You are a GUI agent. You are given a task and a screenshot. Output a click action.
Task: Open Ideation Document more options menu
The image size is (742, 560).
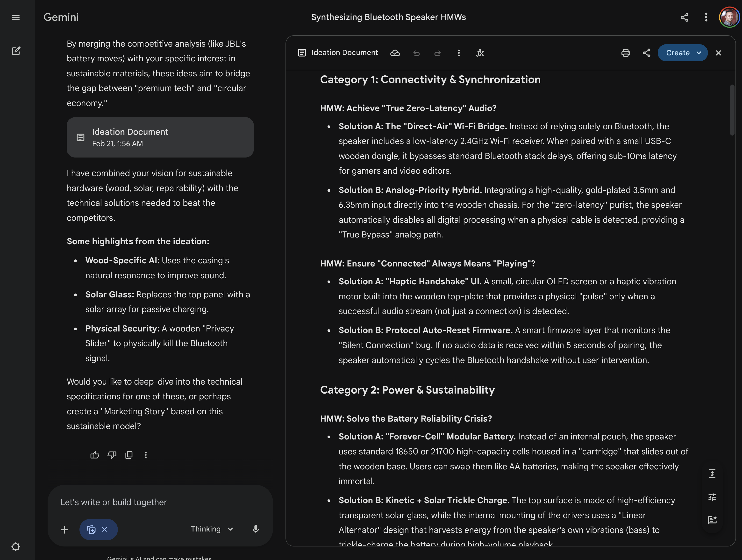pyautogui.click(x=458, y=53)
